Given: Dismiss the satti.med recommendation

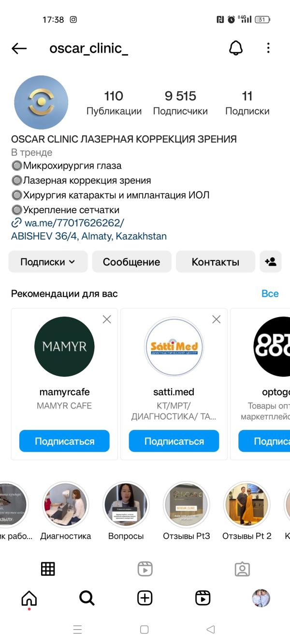Looking at the screenshot, I should coord(217,319).
